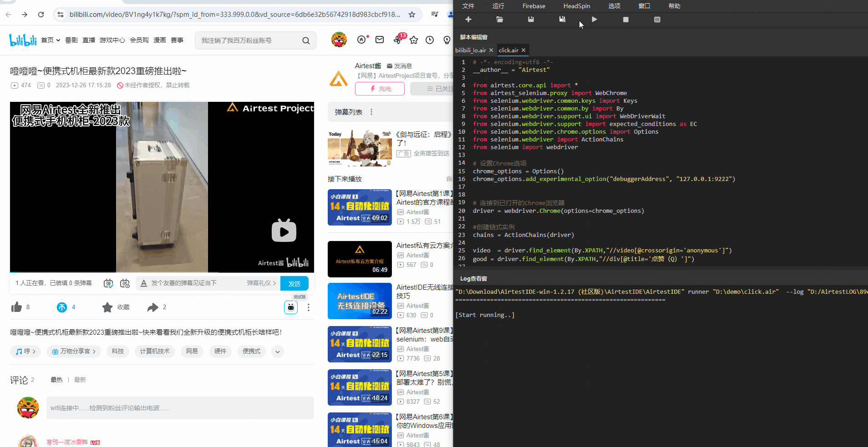Like the video with thumbs-up
The width and height of the screenshot is (868, 447).
[x=16, y=307]
